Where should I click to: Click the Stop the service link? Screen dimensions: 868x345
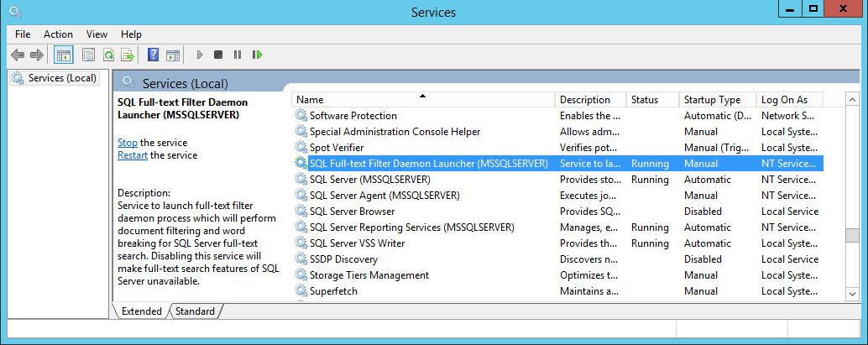coord(127,143)
